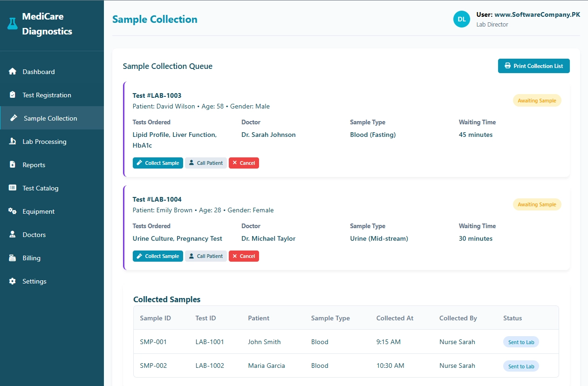Click the Test Catalog list icon
Image resolution: width=588 pixels, height=386 pixels.
pyautogui.click(x=13, y=188)
